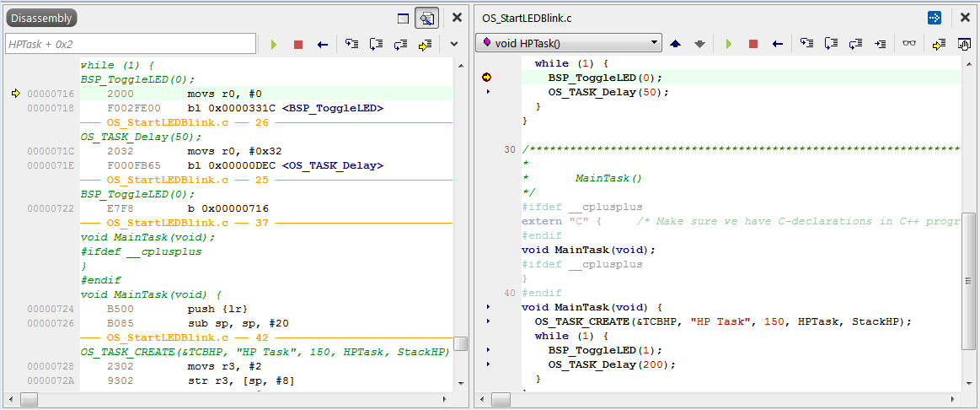Click red Stop button in Disassembly toolbar
980x410 pixels.
pos(297,44)
